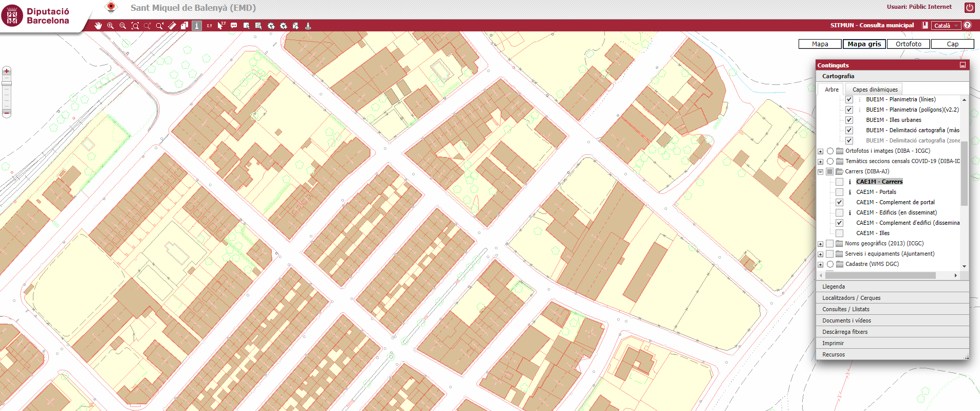Activate the zoom in tool
The width and height of the screenshot is (980, 411).
point(110,26)
